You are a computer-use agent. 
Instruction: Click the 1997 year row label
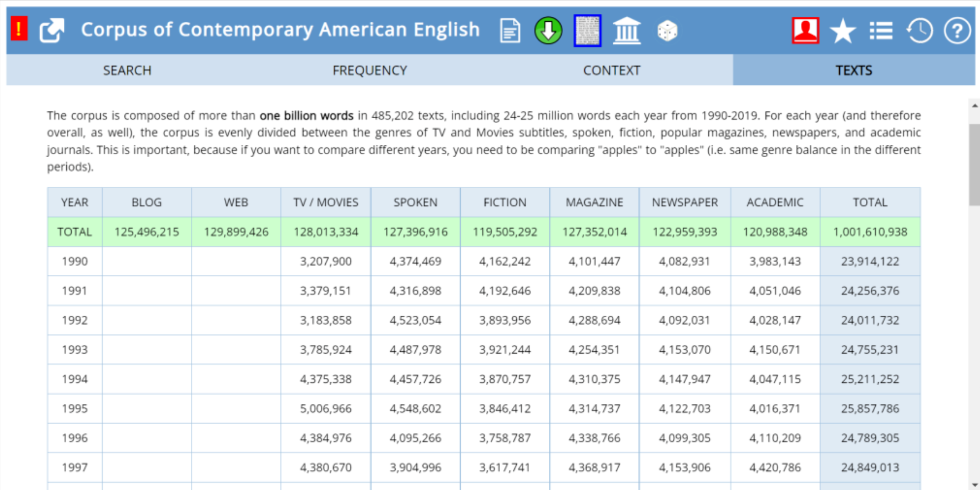pos(74,468)
